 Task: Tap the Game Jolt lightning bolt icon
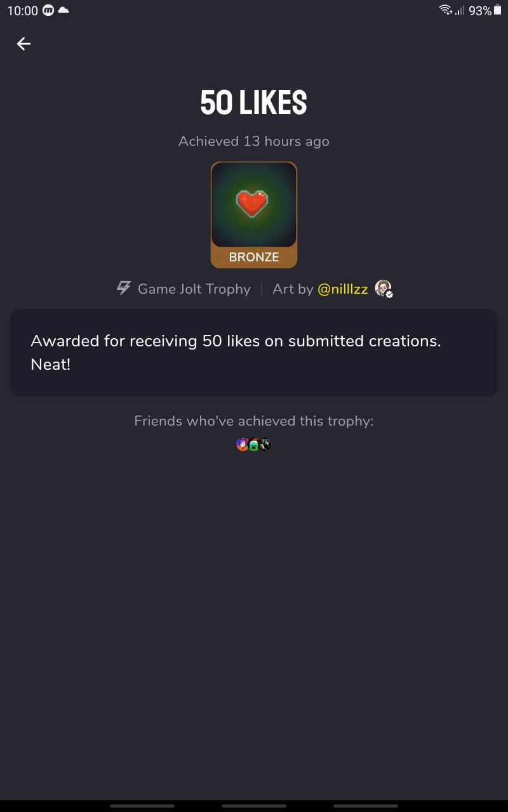tap(124, 289)
